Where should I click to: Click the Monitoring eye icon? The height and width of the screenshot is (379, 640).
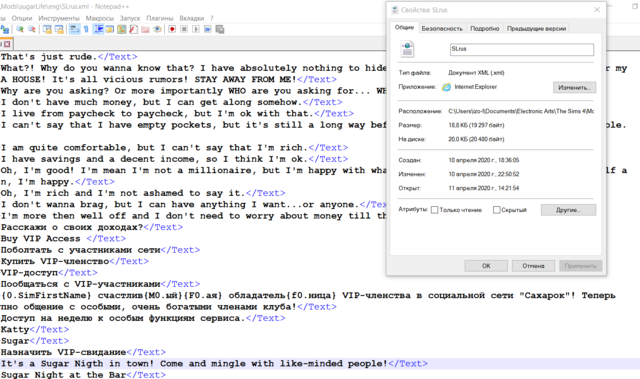(x=157, y=29)
